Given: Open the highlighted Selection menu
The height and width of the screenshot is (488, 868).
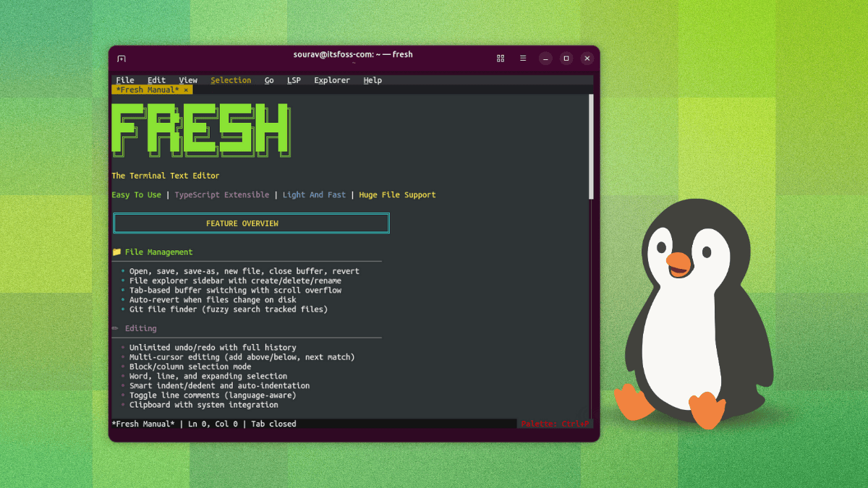Looking at the screenshot, I should point(230,80).
